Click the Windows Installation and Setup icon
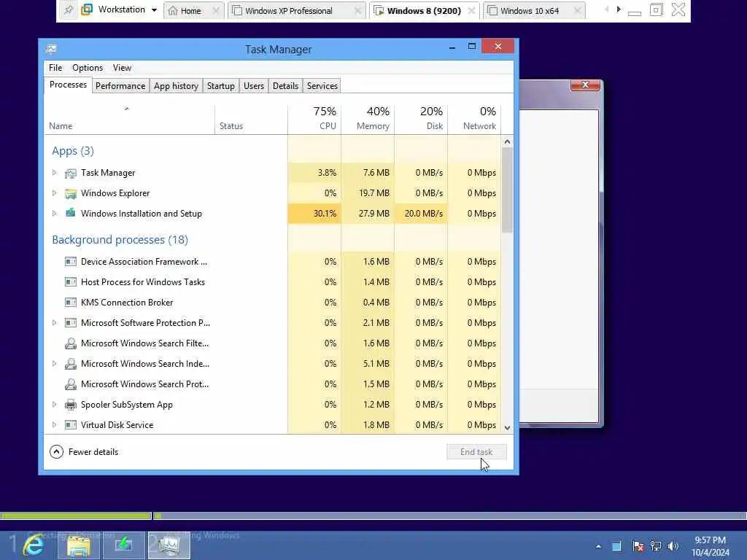The width and height of the screenshot is (747, 560). (71, 213)
